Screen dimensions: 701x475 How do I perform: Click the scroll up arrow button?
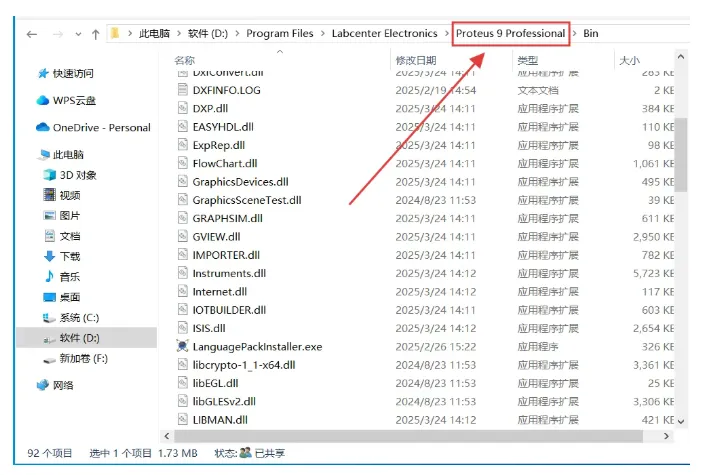(681, 57)
